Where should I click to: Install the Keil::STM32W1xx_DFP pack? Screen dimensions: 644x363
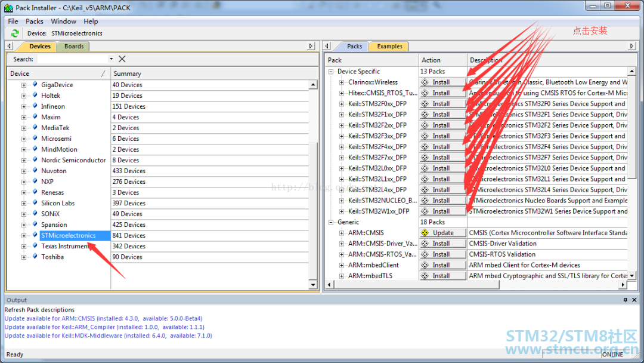[x=442, y=211]
